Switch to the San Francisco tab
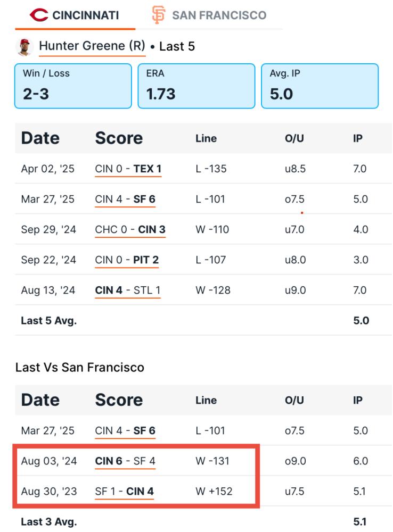Image resolution: width=393 pixels, height=532 pixels. (x=209, y=15)
